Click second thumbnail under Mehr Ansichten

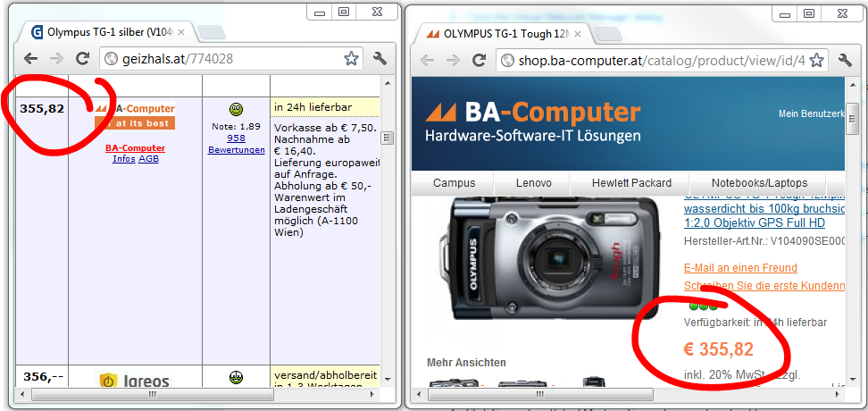click(523, 383)
